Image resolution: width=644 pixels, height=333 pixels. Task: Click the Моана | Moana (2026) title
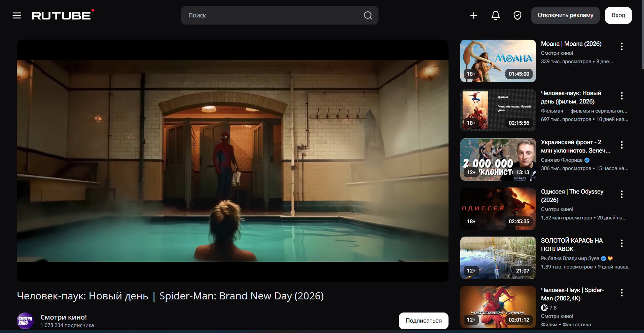[571, 44]
